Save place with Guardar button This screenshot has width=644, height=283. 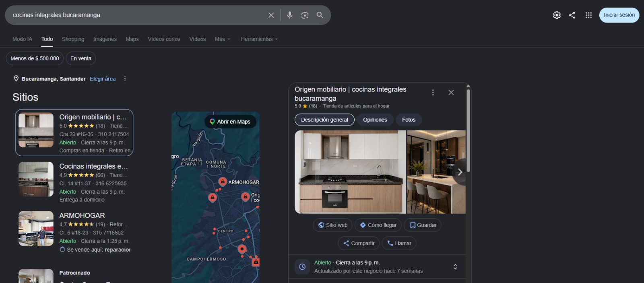point(423,225)
